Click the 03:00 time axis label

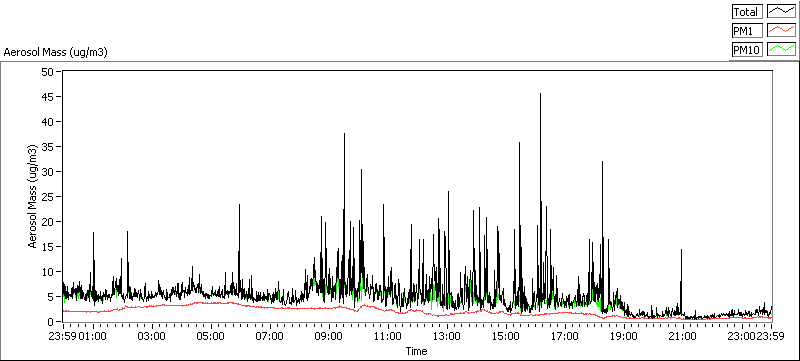coord(152,337)
